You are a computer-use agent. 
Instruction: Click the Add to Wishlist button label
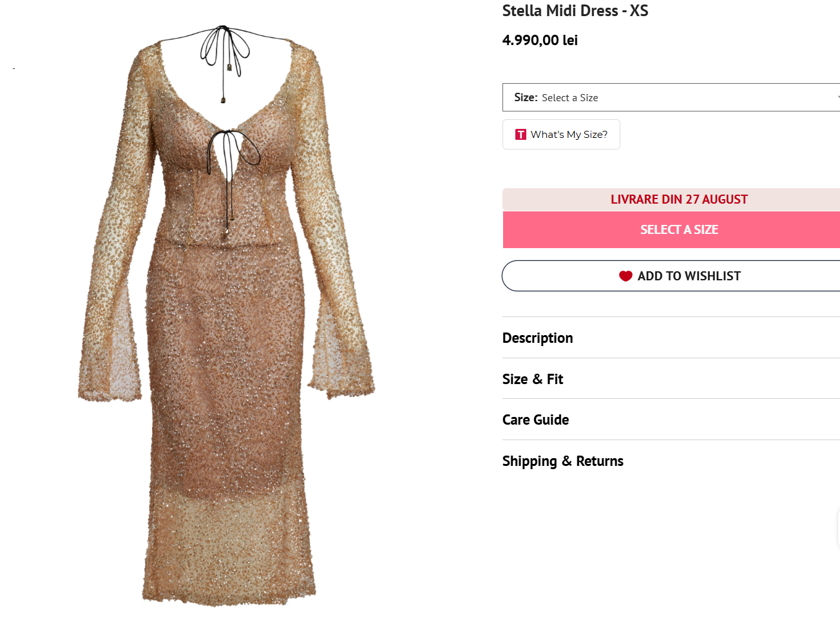pos(689,276)
